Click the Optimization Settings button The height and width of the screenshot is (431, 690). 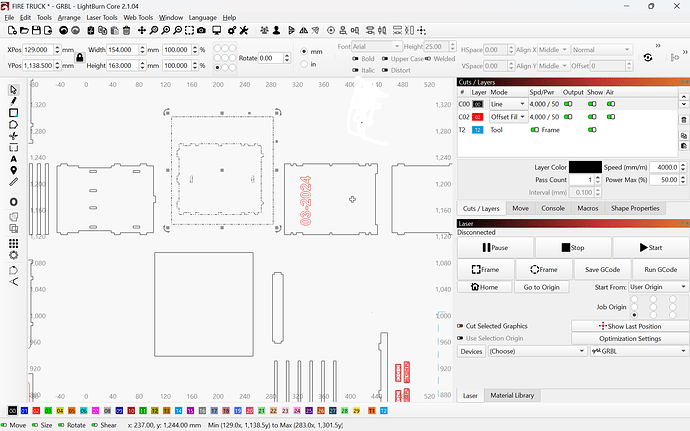pos(630,339)
